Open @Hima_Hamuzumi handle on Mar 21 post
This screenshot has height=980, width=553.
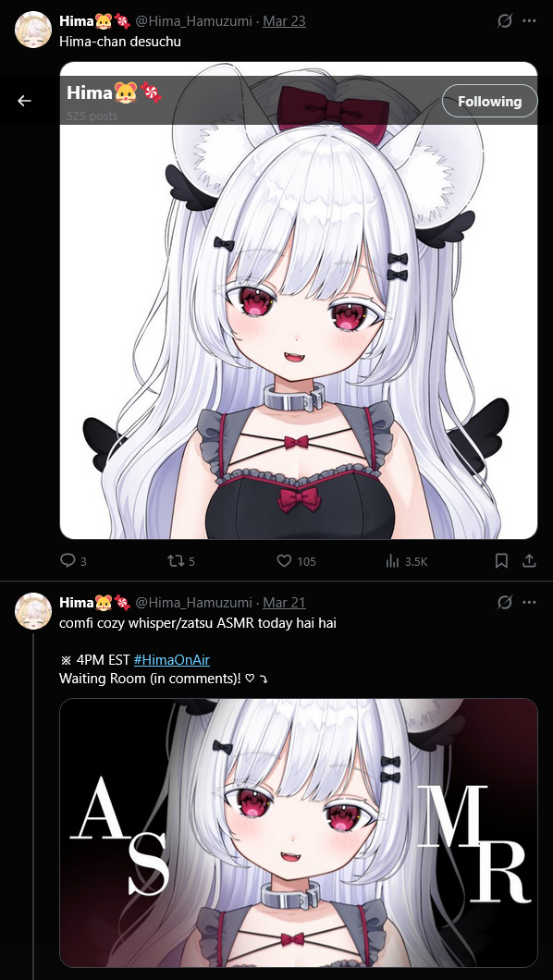(x=194, y=603)
